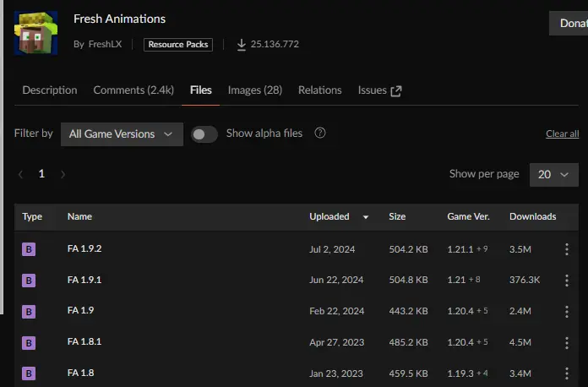Click the 376.3K downloads value

(x=525, y=281)
